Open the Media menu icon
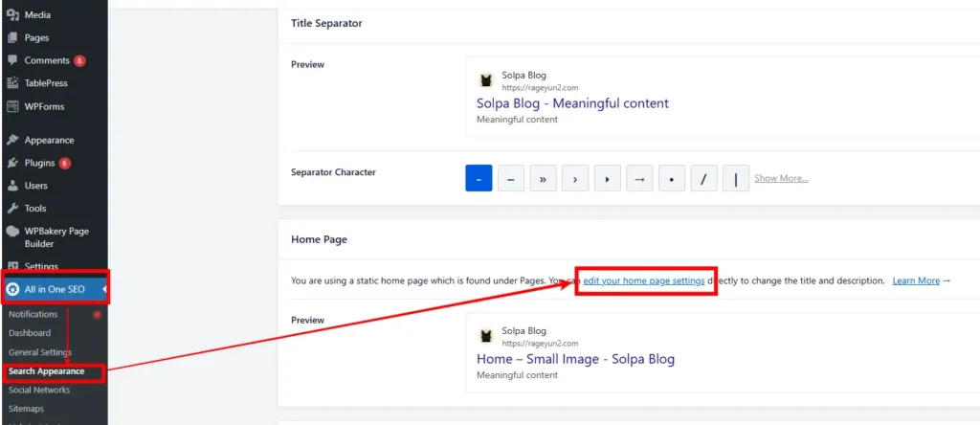This screenshot has width=980, height=425. click(12, 15)
